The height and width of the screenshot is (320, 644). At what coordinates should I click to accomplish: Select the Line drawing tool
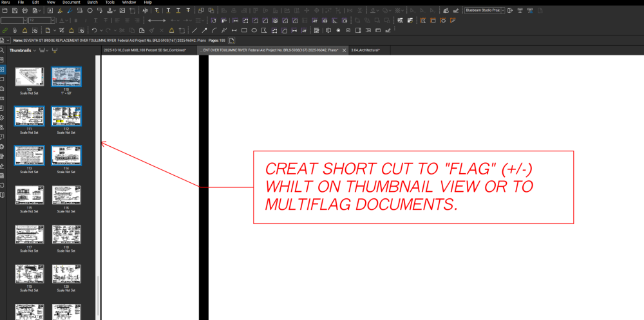coord(194,30)
